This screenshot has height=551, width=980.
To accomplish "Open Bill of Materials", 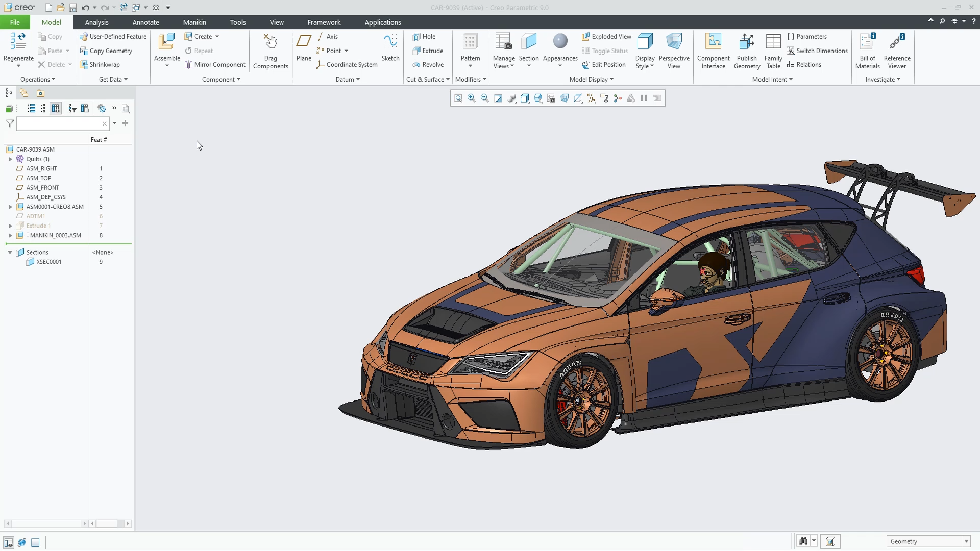I will 868,51.
